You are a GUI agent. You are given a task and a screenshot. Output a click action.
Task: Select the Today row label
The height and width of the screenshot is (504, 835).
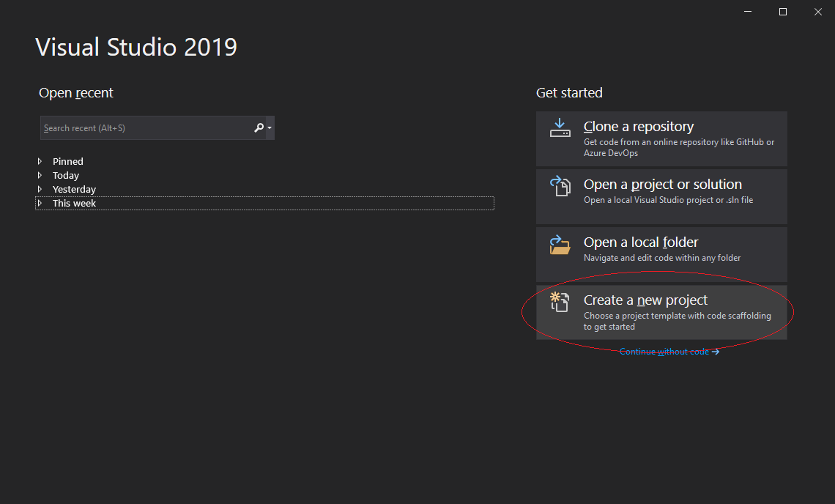pyautogui.click(x=65, y=175)
